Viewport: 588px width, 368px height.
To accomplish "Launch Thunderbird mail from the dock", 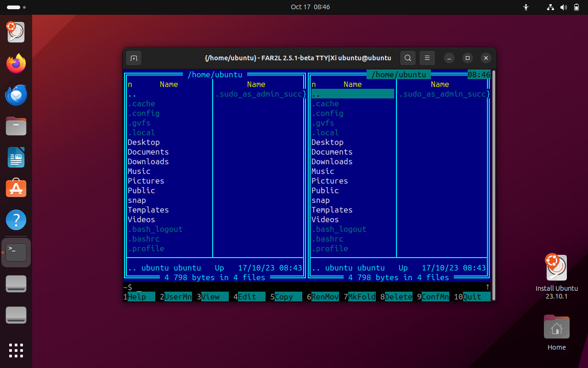I will tap(16, 95).
